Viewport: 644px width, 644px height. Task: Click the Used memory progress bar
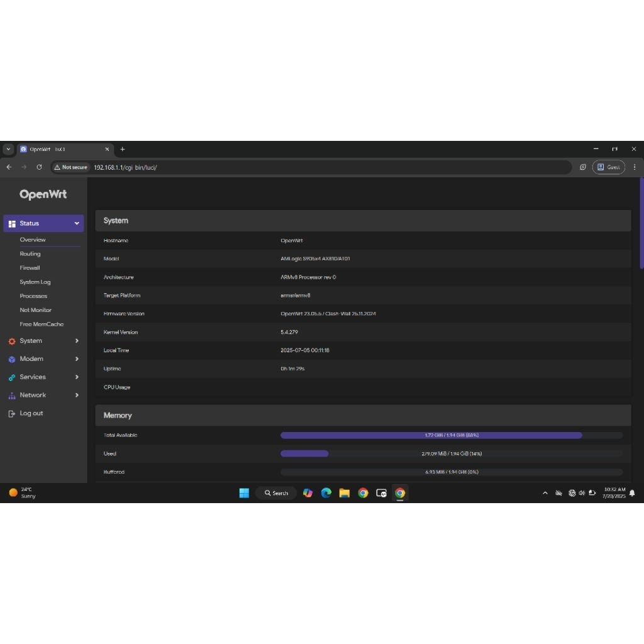pyautogui.click(x=452, y=454)
